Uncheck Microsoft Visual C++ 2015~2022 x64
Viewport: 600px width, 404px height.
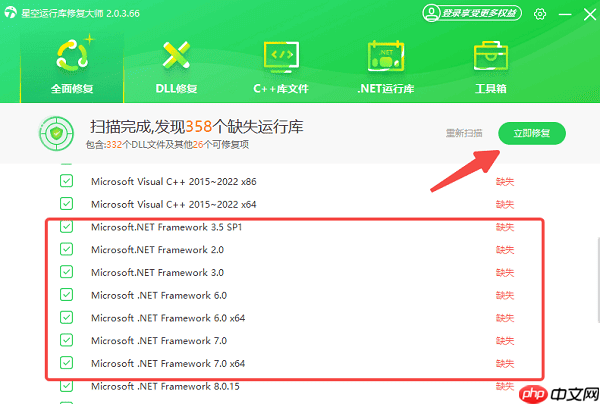tap(66, 204)
